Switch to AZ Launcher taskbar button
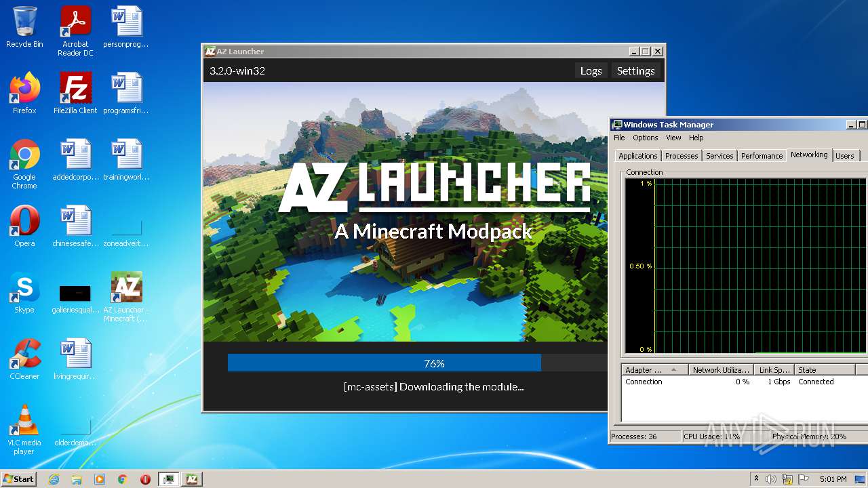This screenshot has height=488, width=868. (192, 479)
